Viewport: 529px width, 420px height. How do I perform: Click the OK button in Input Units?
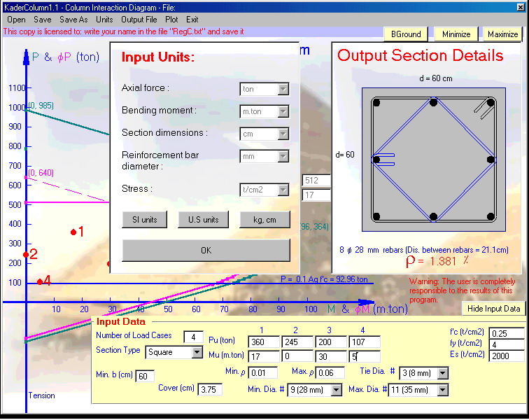coord(206,251)
